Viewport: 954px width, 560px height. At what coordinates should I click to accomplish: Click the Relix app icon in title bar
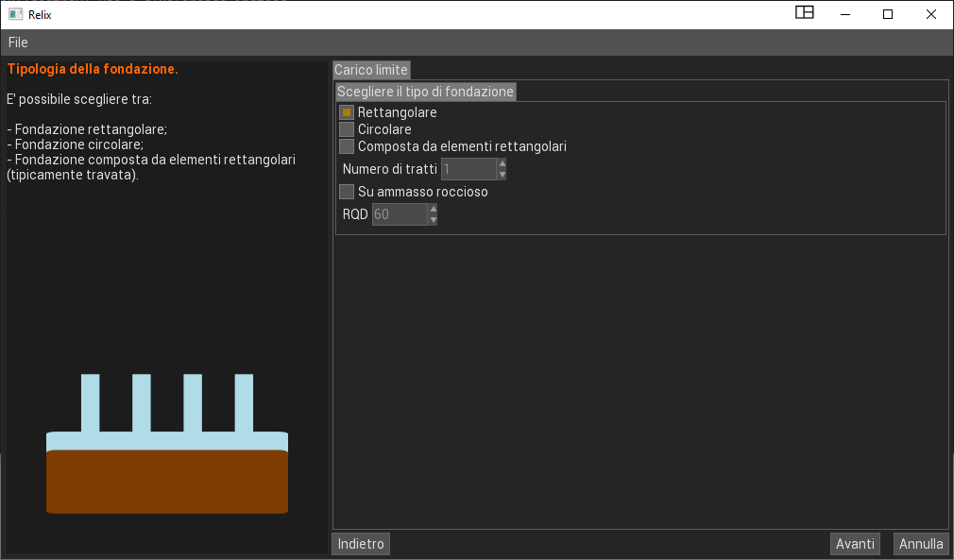coord(15,14)
